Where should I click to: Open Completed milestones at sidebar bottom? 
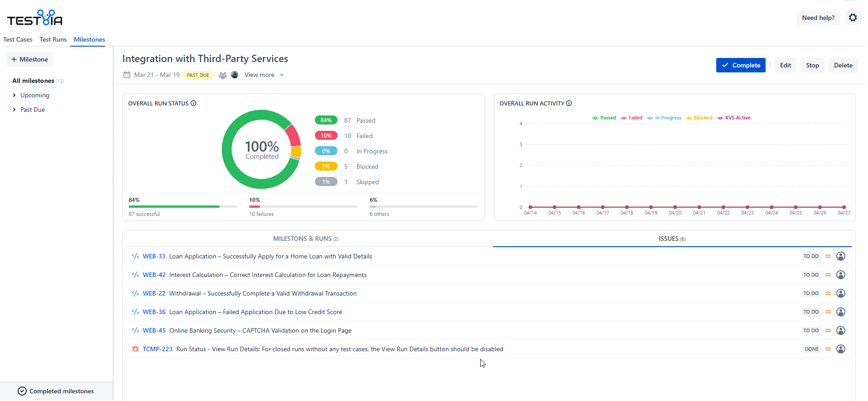(56, 391)
